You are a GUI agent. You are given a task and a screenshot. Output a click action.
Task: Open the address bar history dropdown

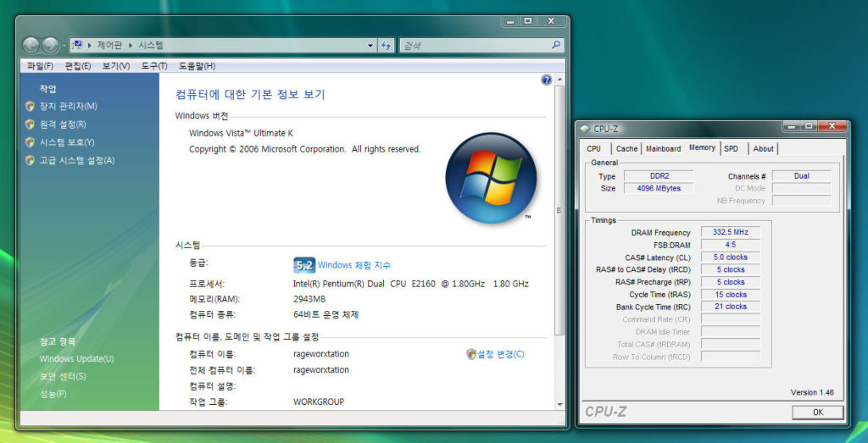pos(370,46)
